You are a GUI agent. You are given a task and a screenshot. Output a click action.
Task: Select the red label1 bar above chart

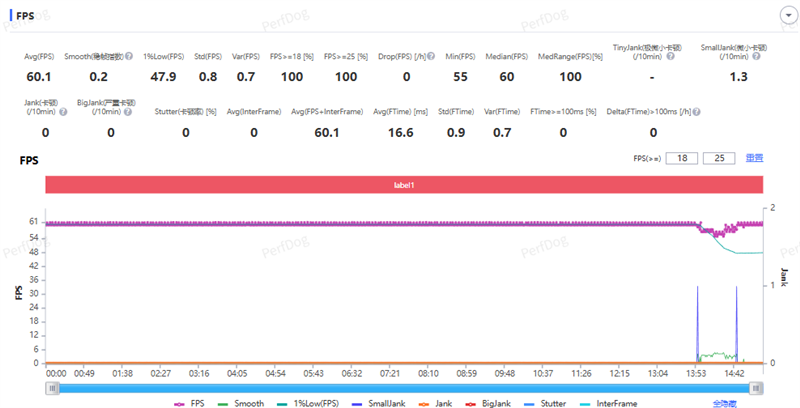[404, 185]
